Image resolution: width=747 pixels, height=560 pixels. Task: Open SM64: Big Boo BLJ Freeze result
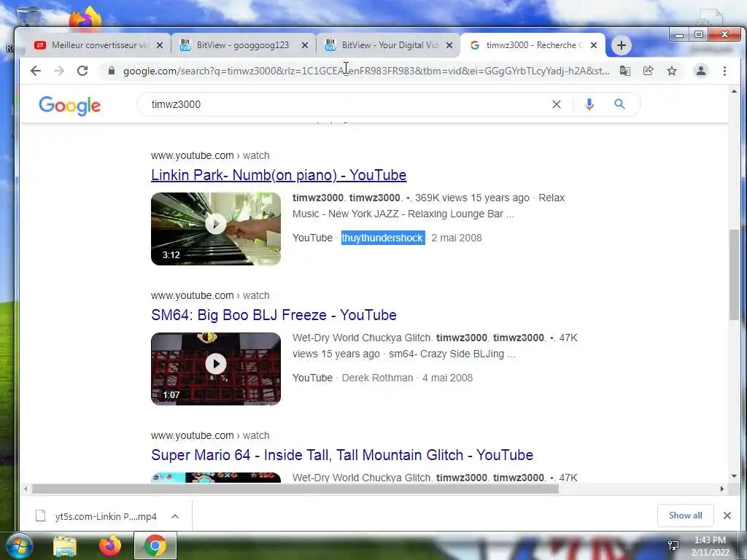tap(274, 315)
